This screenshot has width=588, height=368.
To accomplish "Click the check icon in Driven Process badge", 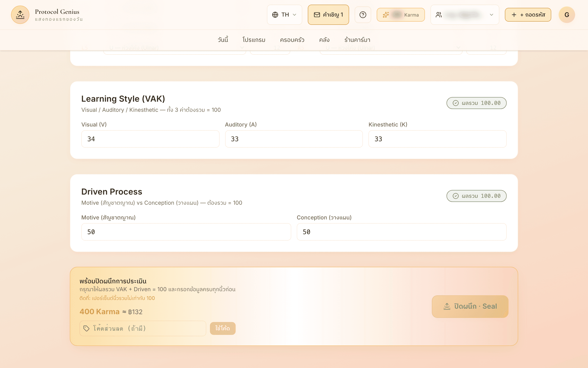I will [x=455, y=196].
